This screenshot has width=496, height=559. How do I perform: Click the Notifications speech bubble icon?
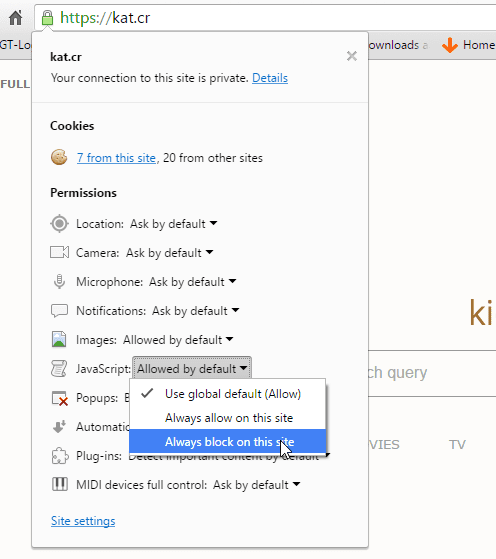59,311
